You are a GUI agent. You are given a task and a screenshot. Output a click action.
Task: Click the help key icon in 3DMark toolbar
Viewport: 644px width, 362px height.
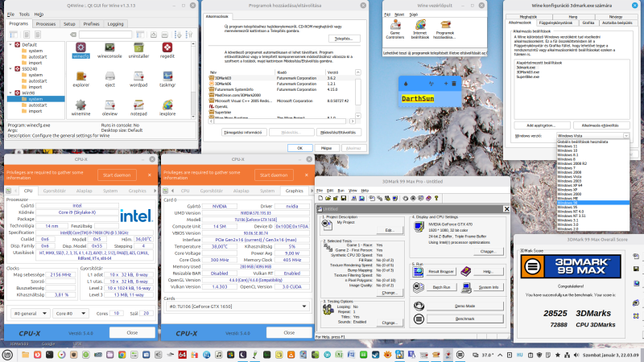(x=436, y=198)
